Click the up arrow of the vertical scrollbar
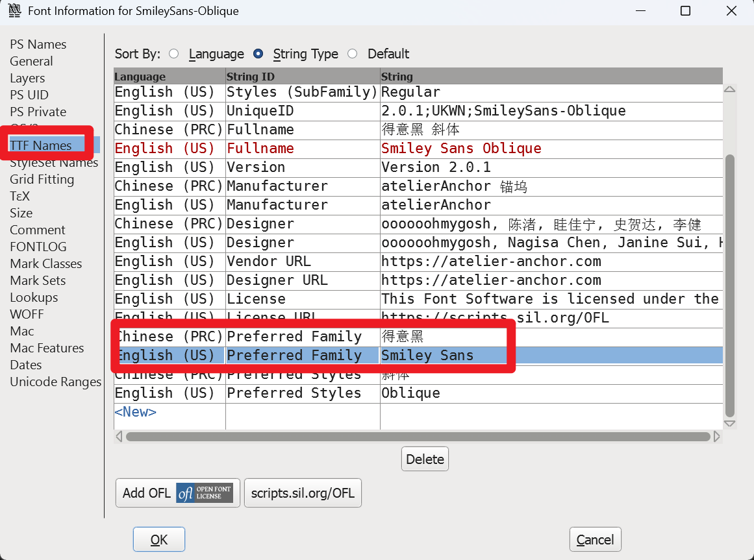 (729, 90)
